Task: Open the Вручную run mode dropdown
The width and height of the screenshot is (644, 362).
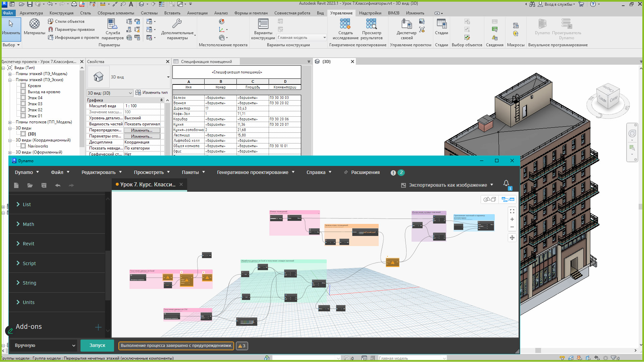Action: click(x=44, y=345)
